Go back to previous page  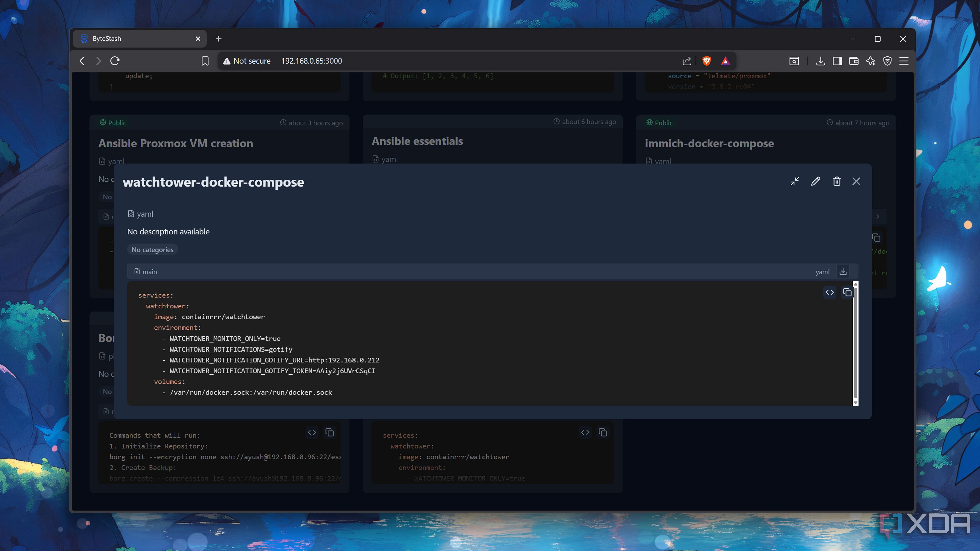(x=82, y=61)
